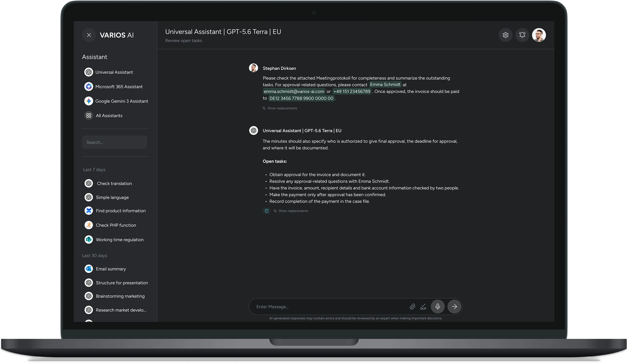
Task: Close the sidebar with the X button
Action: pos(89,35)
